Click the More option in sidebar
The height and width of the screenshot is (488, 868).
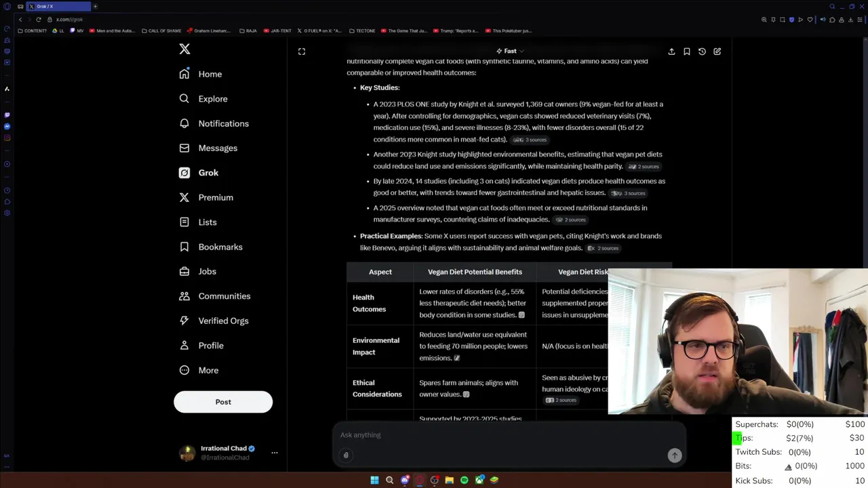tap(199, 370)
